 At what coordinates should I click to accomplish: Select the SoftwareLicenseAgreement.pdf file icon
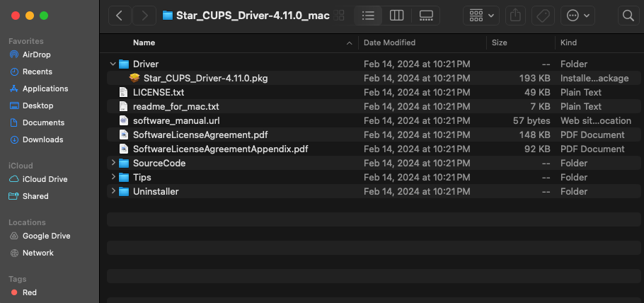(x=124, y=135)
